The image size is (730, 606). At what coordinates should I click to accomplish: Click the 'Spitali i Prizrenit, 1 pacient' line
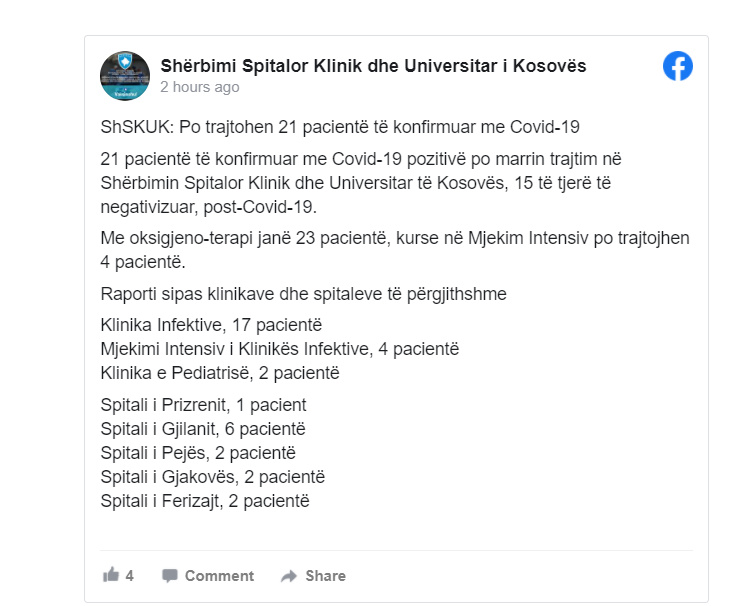point(203,405)
